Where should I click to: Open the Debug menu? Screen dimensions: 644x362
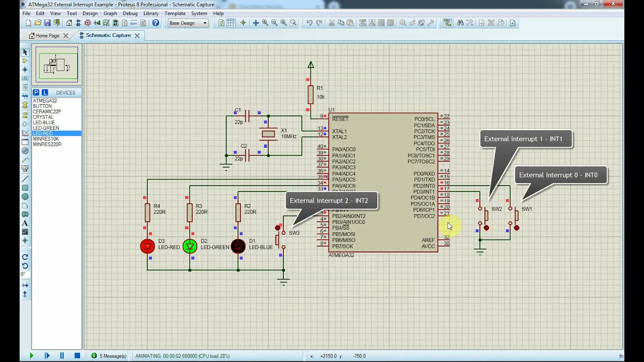(130, 14)
